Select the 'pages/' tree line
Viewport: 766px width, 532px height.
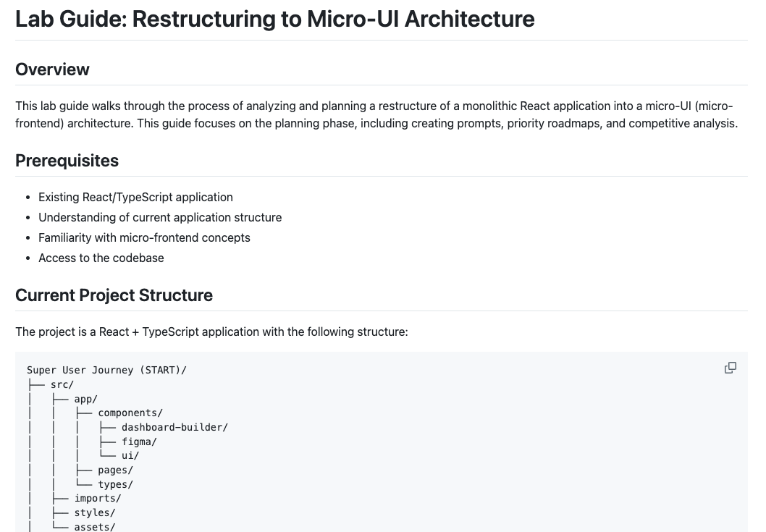(x=115, y=470)
